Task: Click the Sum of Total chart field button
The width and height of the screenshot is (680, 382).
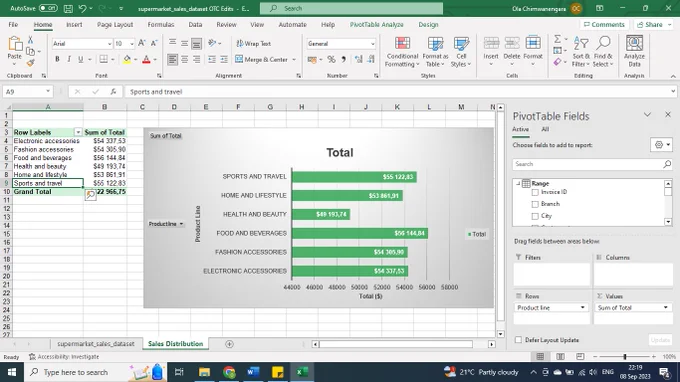Action: 166,136
